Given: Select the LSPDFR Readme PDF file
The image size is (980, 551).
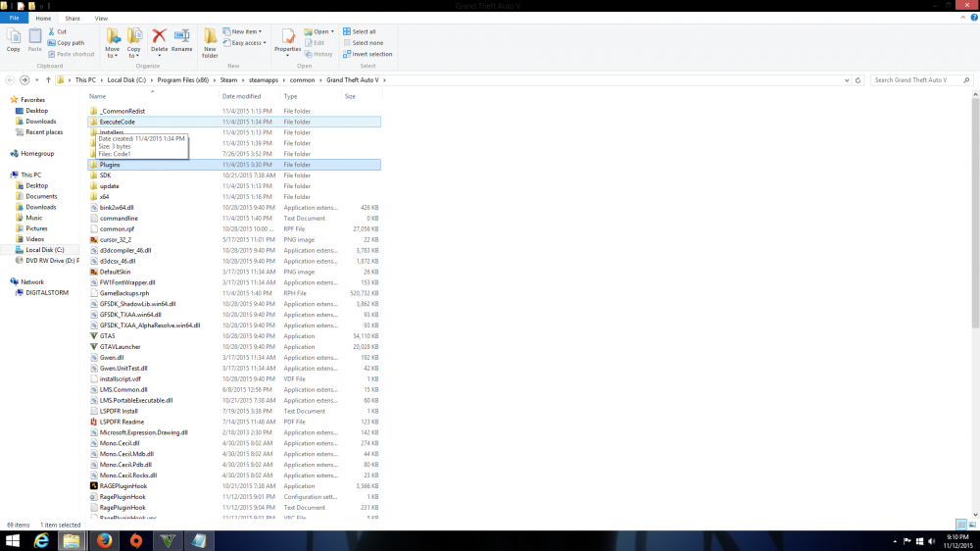Looking at the screenshot, I should click(122, 422).
